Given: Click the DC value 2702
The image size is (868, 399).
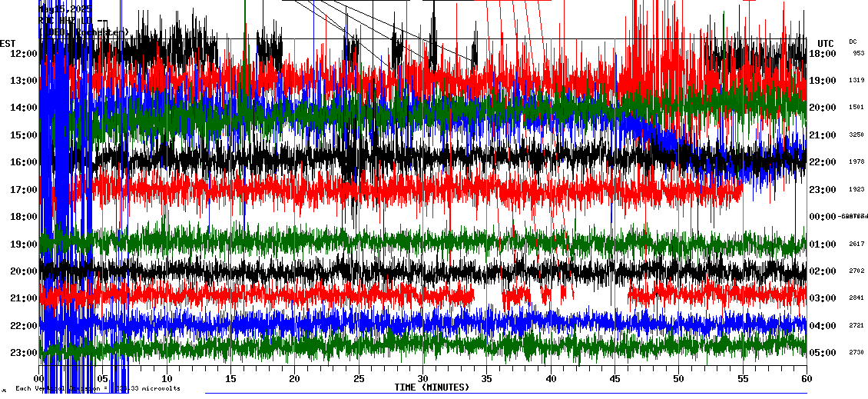Looking at the screenshot, I should pyautogui.click(x=856, y=271).
